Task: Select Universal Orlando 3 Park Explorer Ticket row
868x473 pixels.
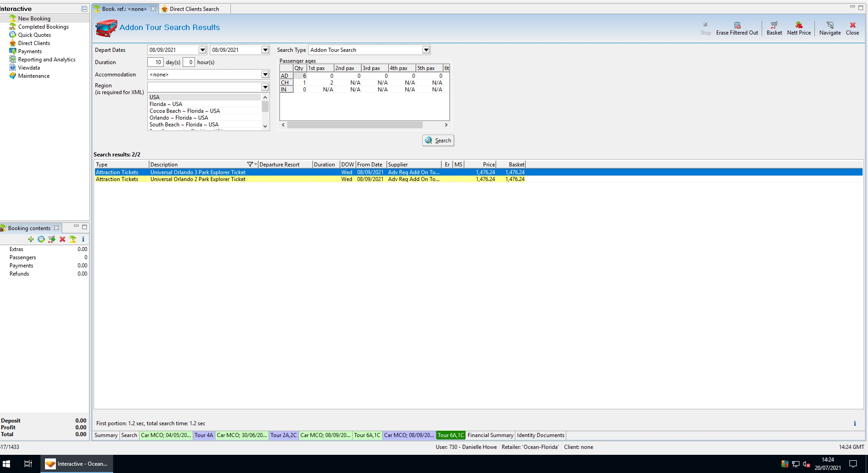Action: [479, 172]
